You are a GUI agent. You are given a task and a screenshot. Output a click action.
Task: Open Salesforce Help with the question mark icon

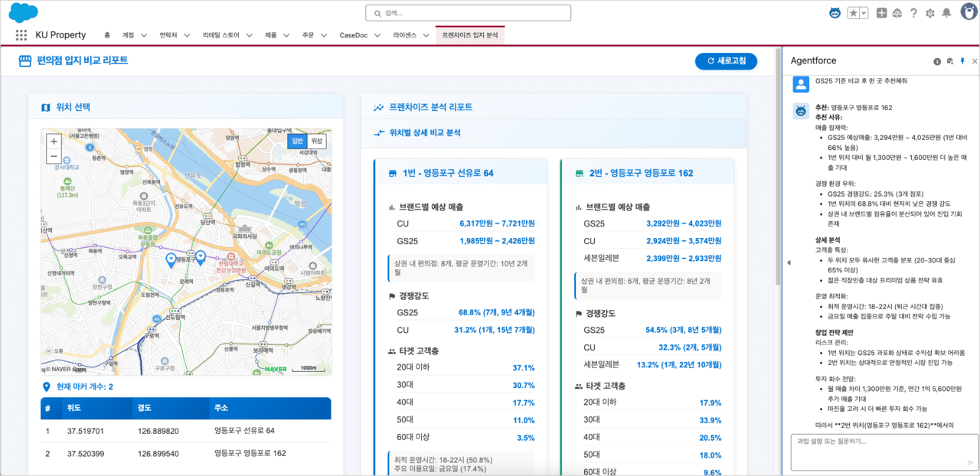tap(915, 12)
